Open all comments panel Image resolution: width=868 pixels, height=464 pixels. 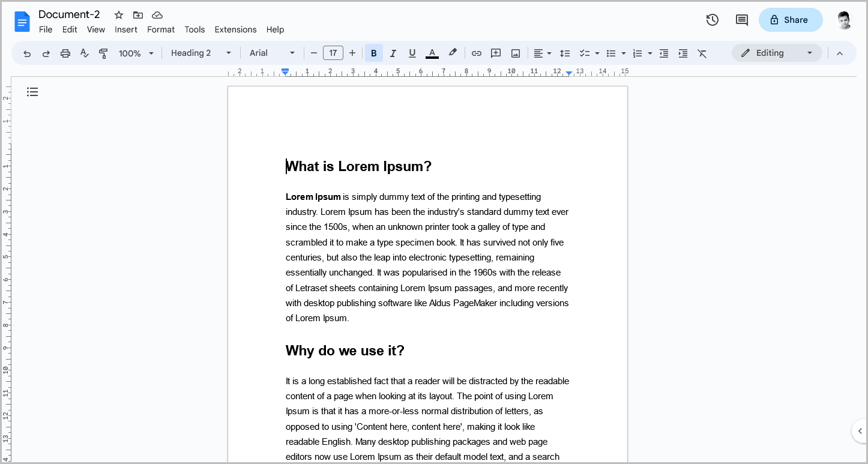[x=741, y=20]
